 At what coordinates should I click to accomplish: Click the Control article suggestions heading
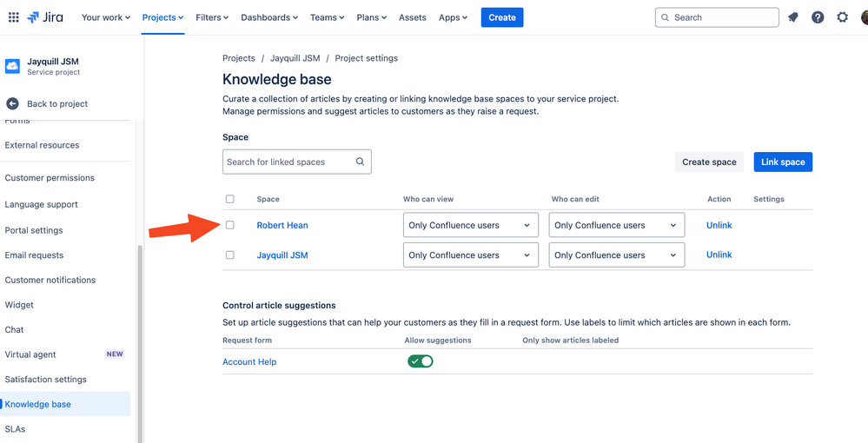tap(279, 305)
